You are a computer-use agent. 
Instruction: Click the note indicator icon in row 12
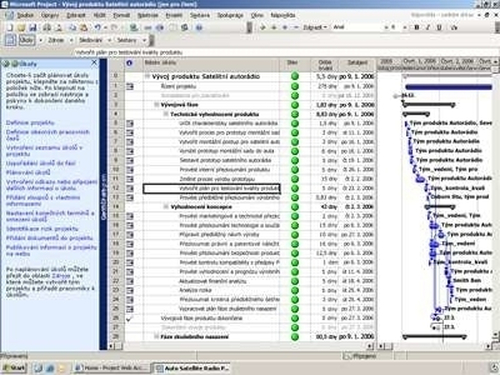(130, 188)
